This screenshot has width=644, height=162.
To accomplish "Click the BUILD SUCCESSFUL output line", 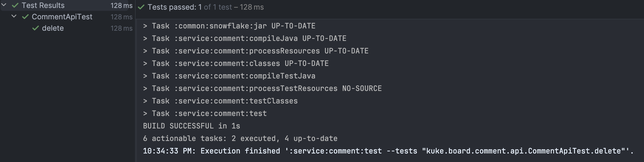I will 191,126.
